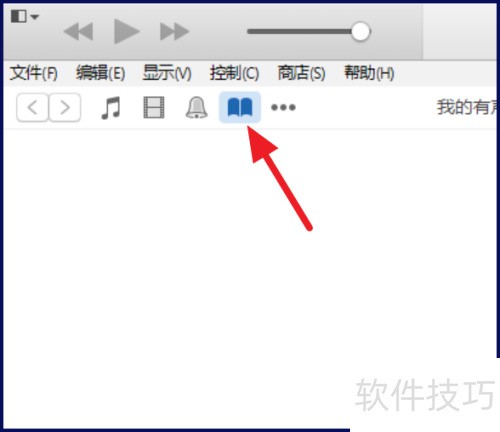
Task: Open the 帮助(H) menu
Action: click(369, 73)
